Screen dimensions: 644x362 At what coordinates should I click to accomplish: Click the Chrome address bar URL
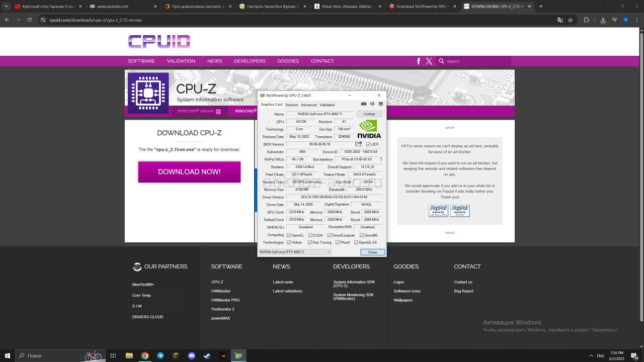[96, 20]
